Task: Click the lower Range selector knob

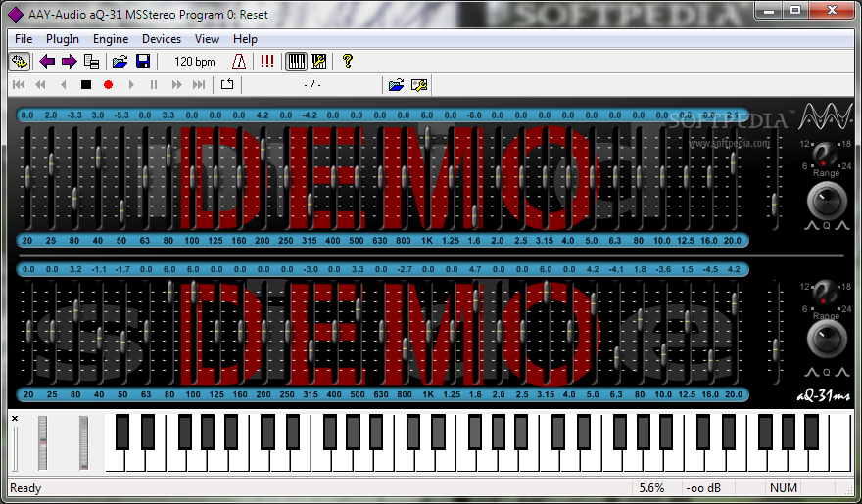Action: [826, 293]
